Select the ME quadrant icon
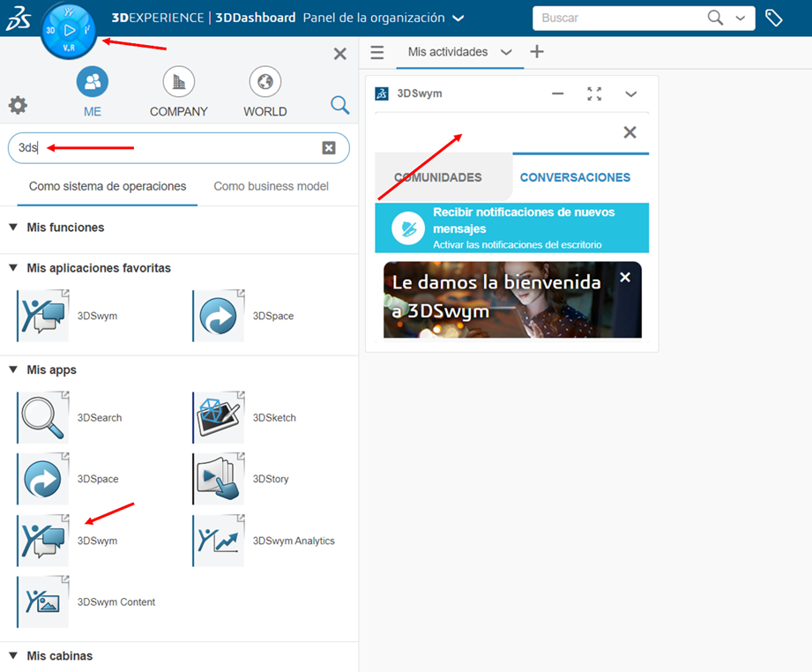The height and width of the screenshot is (672, 812). (x=93, y=82)
